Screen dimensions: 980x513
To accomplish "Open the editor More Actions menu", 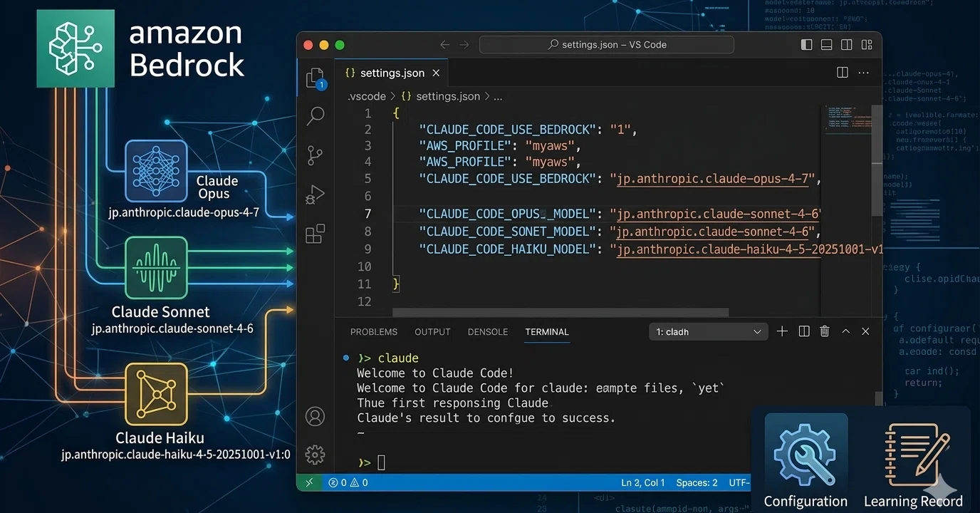I will pyautogui.click(x=863, y=73).
